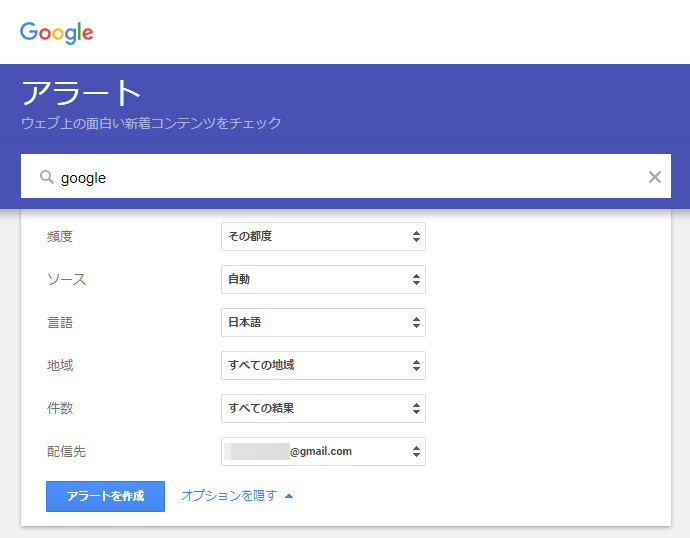This screenshot has height=538, width=690.
Task: Click the 配信先 field label
Action: (x=66, y=451)
